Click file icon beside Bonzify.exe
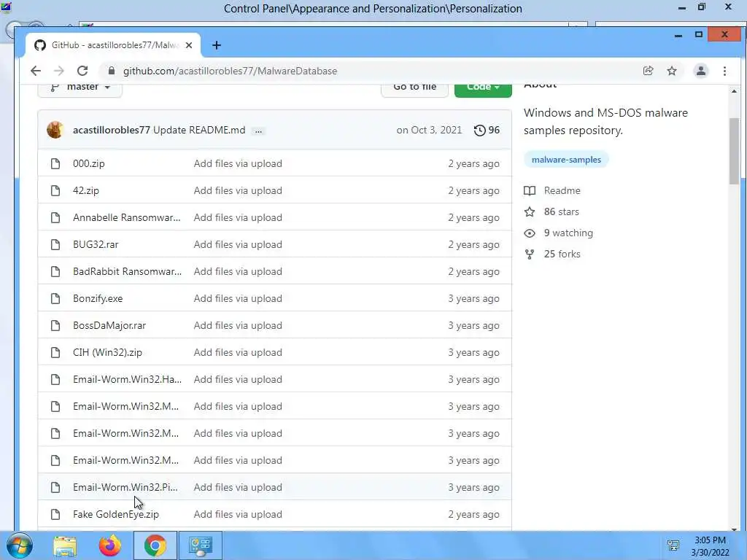Viewport: 747px width, 560px height. tap(55, 298)
